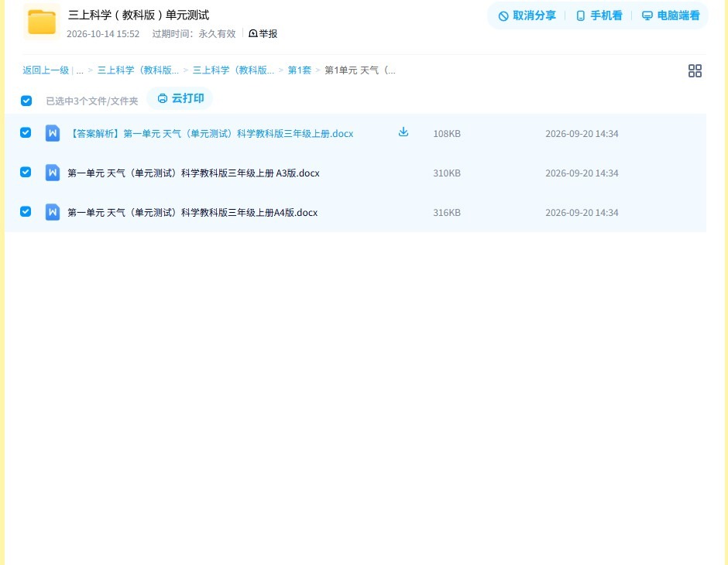Switch to grid view layout icon
728x565 pixels.
click(695, 70)
